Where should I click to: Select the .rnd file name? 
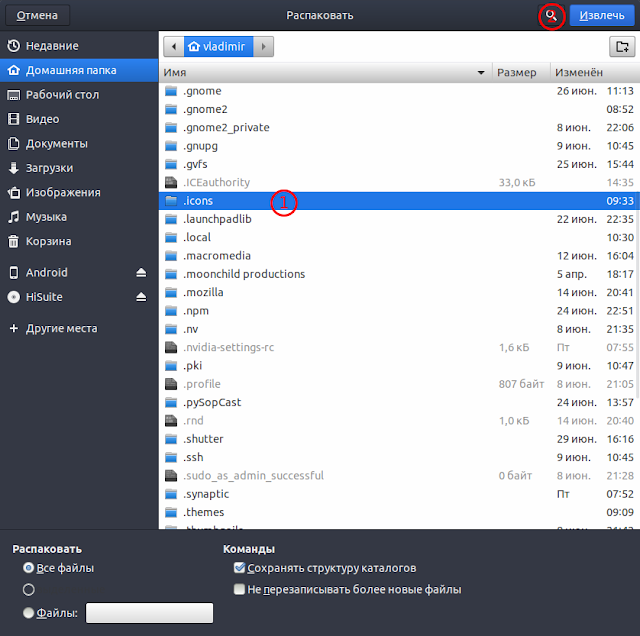click(x=193, y=420)
